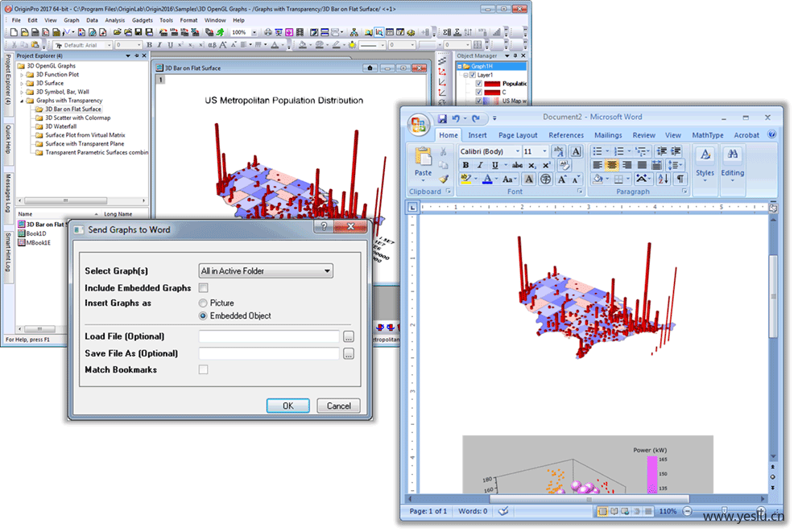The image size is (794, 532).
Task: Tick the Include Embedded Graphs checkbox
Action: 203,288
